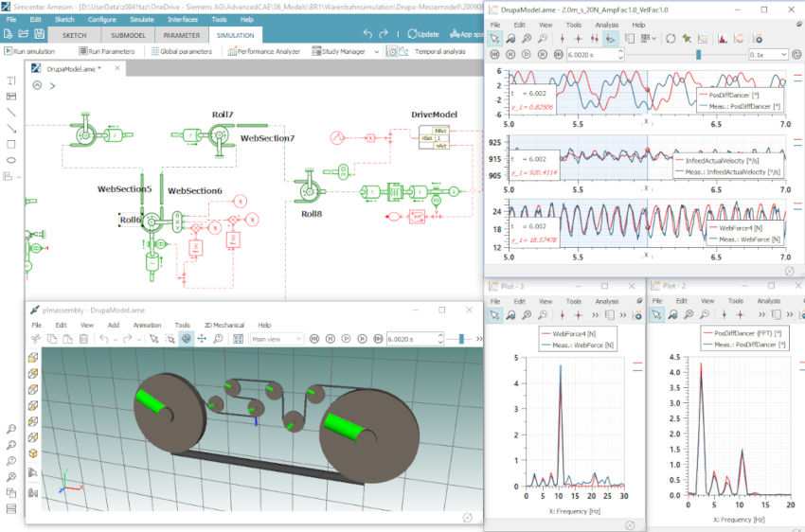The image size is (805, 532).
Task: Click the redo arrow in the Amesim header
Action: coord(383,34)
